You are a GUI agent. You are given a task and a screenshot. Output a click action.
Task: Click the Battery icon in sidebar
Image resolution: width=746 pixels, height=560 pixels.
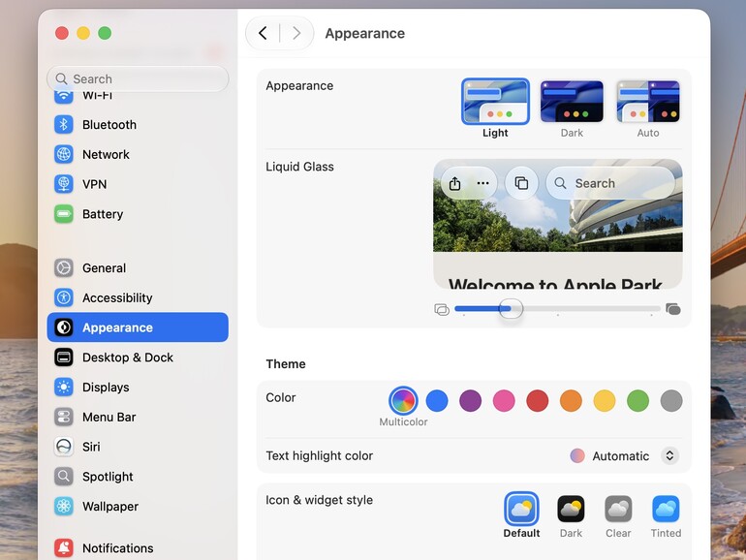point(63,214)
